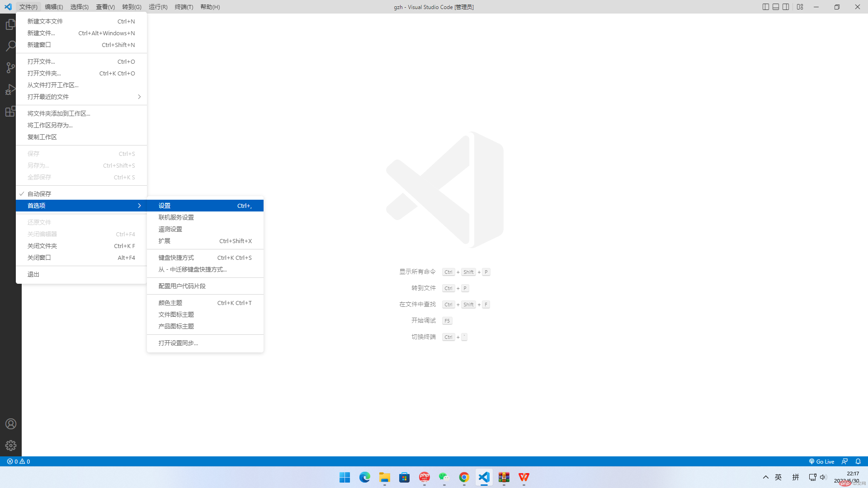Select 联机服务设置 menu entry
The image size is (868, 488).
click(x=205, y=217)
